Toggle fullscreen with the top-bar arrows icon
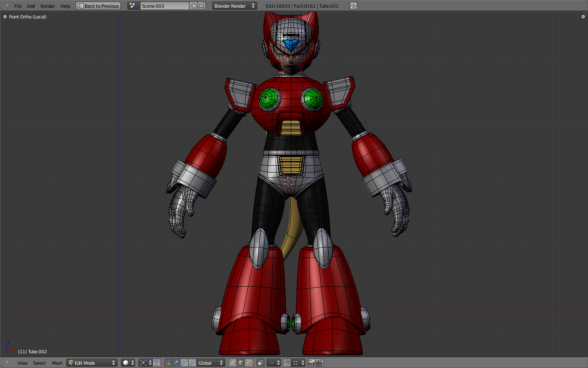Screen dimensions: 588x368 [x=354, y=6]
